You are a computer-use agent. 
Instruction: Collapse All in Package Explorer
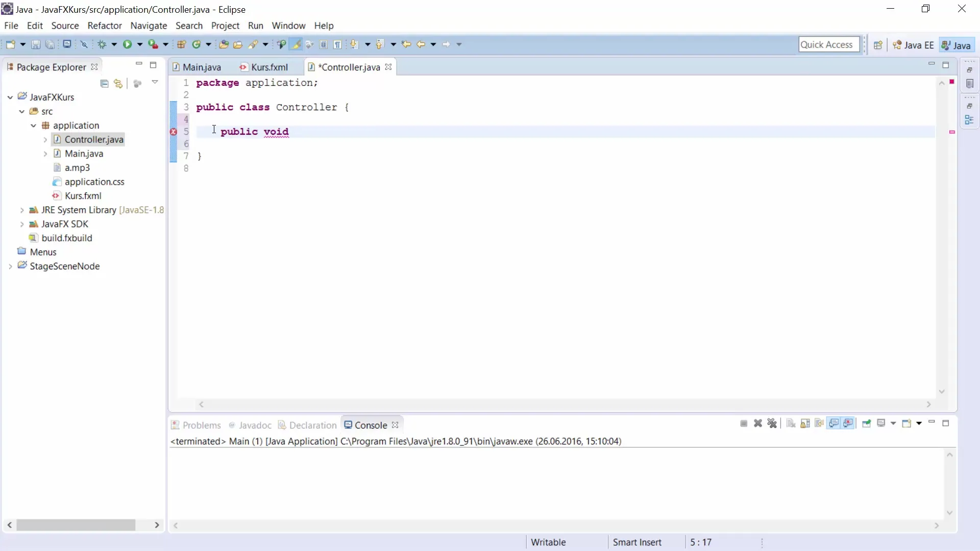(x=104, y=83)
